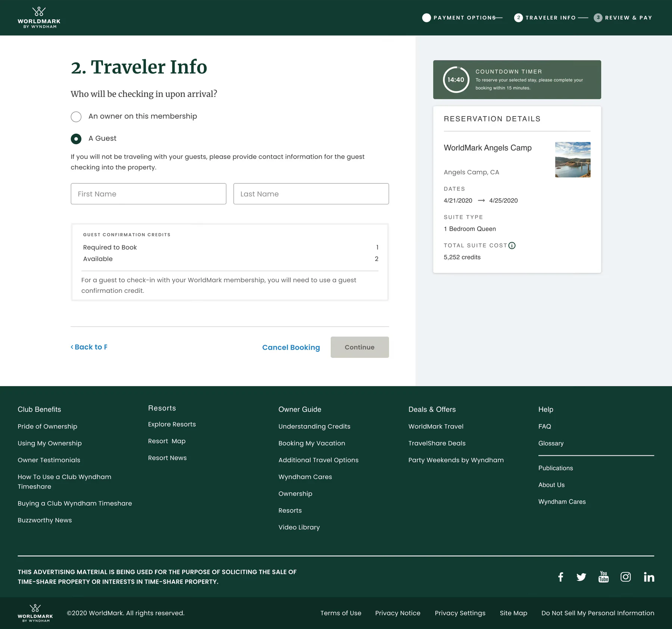Click the '1 Bedroom Queen' suite type
672x629 pixels.
tap(470, 229)
